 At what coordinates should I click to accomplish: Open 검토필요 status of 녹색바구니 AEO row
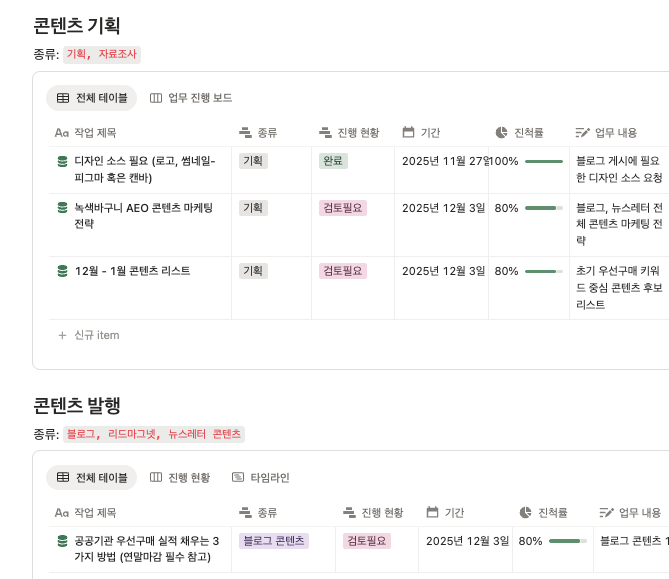coord(343,208)
